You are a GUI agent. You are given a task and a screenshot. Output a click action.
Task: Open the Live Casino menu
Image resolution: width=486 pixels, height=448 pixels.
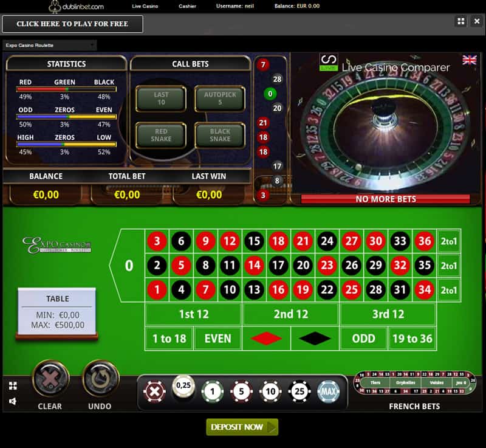pyautogui.click(x=145, y=6)
